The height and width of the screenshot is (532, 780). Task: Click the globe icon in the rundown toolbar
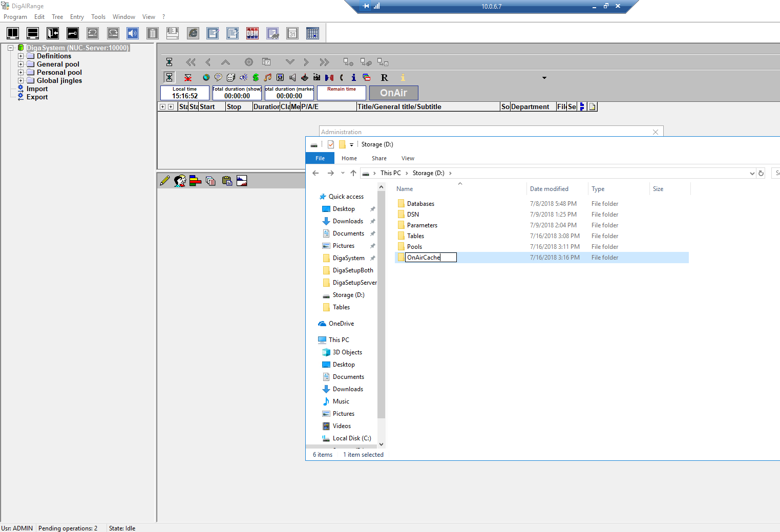(206, 77)
